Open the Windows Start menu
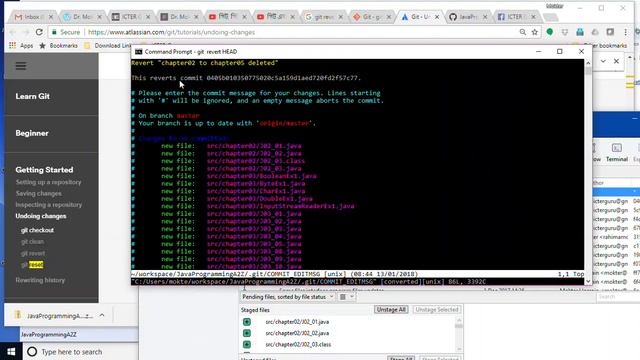 coord(11,351)
